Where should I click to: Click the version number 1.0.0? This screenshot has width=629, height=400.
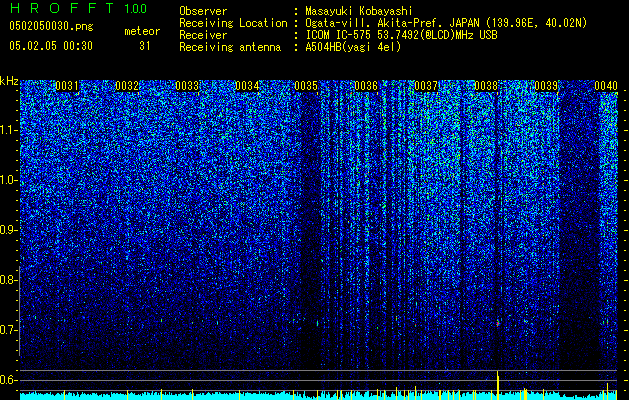point(135,9)
